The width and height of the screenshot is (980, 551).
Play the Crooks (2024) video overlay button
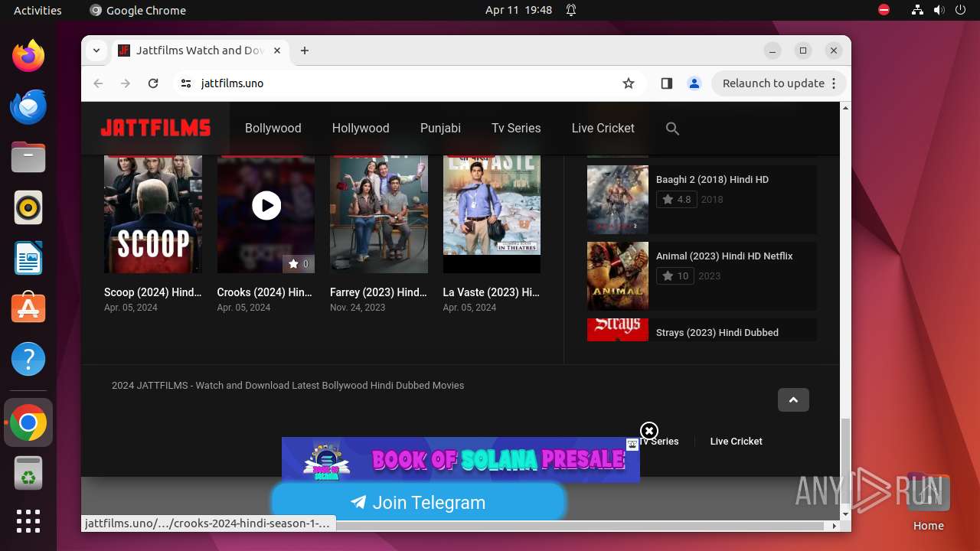pyautogui.click(x=266, y=205)
